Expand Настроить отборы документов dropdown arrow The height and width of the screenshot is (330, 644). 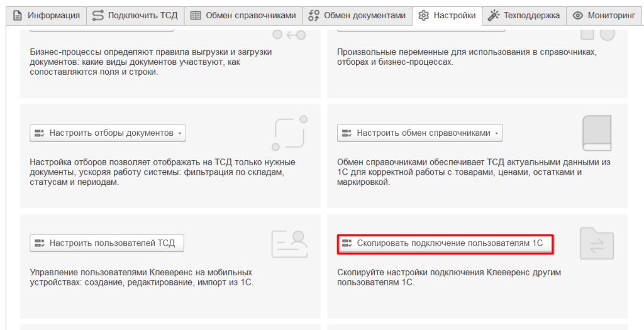(x=180, y=133)
